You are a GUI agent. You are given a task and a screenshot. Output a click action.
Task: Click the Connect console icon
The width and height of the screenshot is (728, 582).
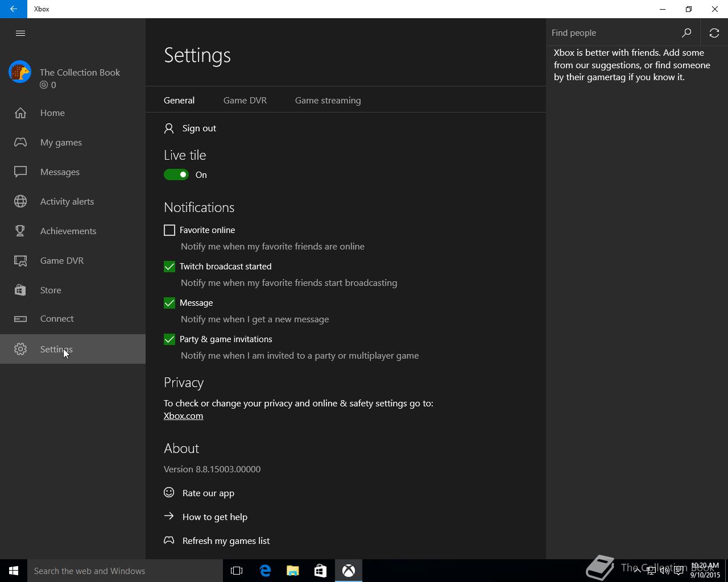[20, 319]
